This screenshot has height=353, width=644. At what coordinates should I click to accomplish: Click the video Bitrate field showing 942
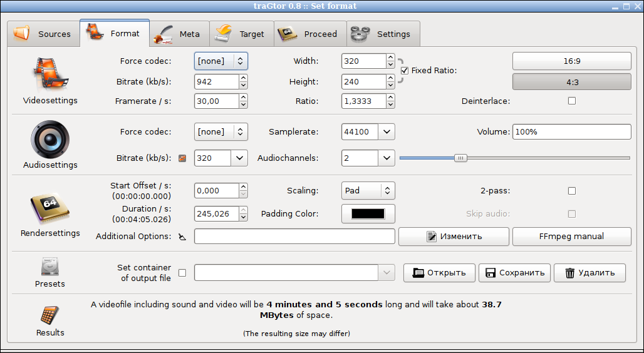pyautogui.click(x=217, y=82)
